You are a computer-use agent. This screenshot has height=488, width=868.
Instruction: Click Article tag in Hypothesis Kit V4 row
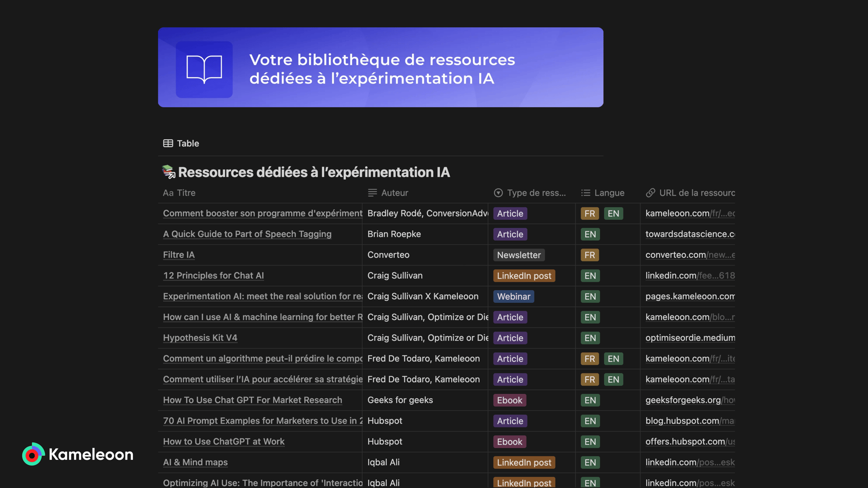click(510, 338)
